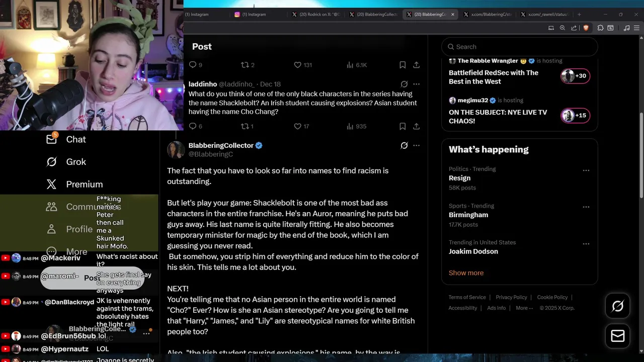Screen dimensions: 644x362
Task: Click Show more under trends
Action: (466, 273)
